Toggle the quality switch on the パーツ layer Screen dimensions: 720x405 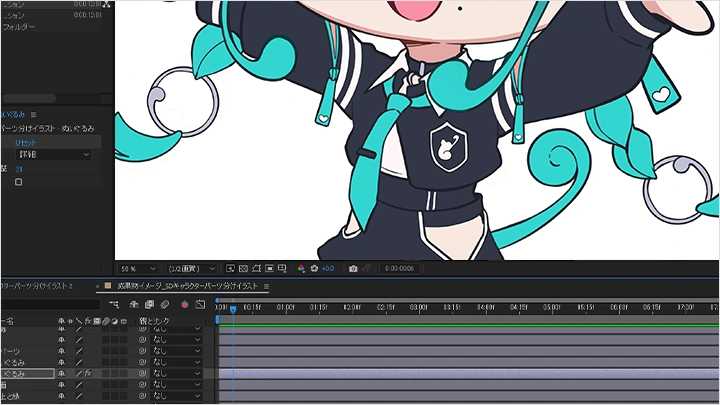(79, 351)
